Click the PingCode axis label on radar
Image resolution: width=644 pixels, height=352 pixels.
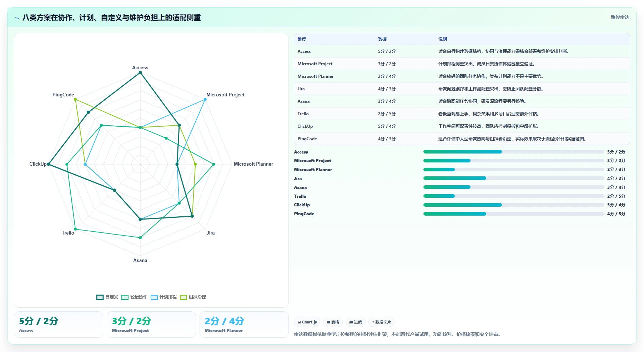63,95
